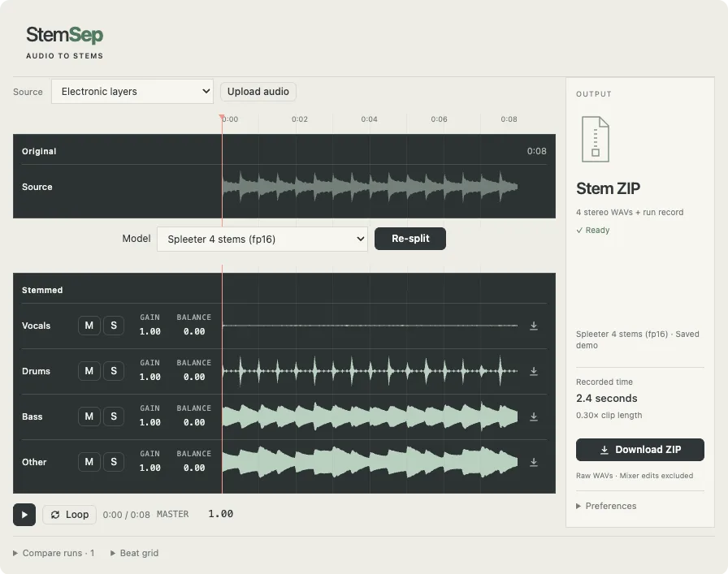Download the Other stem

(534, 462)
